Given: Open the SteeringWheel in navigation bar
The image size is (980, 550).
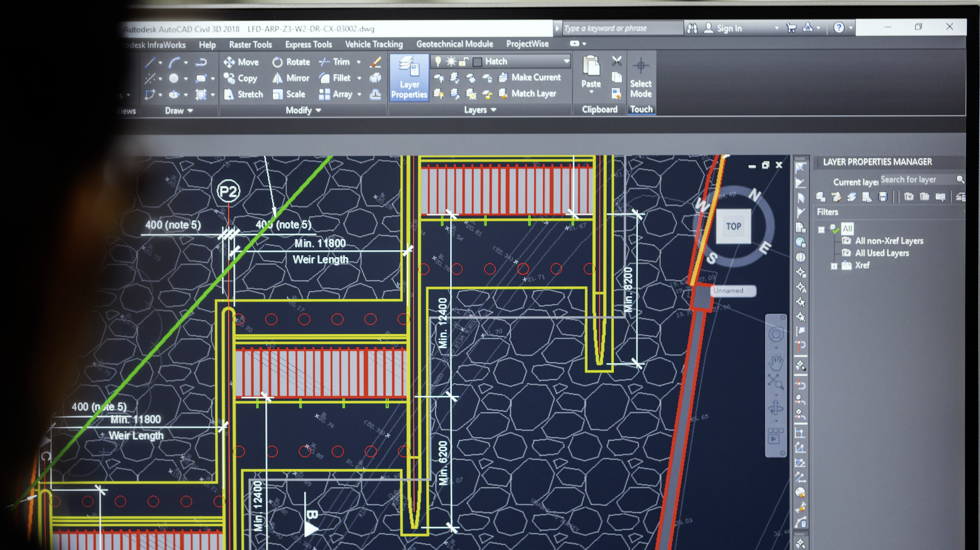Looking at the screenshot, I should (x=776, y=335).
